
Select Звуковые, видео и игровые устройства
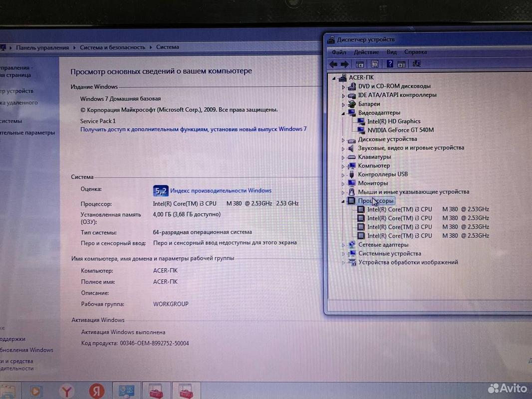(411, 148)
